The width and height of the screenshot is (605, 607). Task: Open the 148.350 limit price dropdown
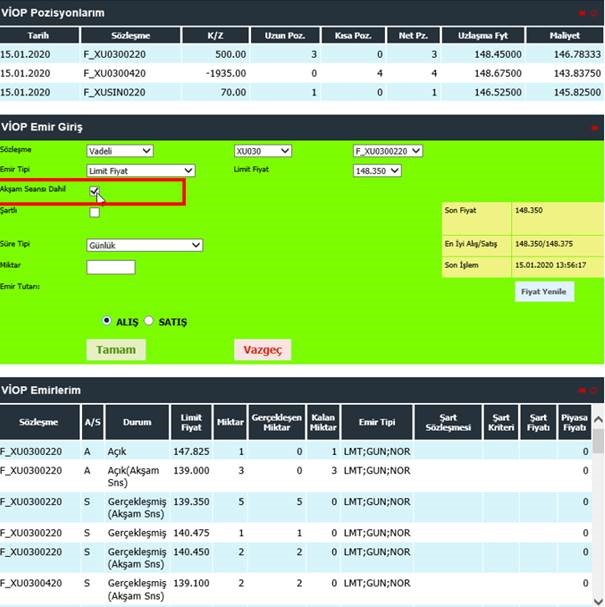click(x=377, y=171)
